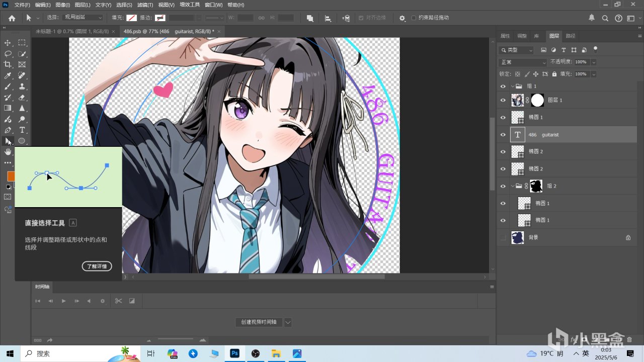Open the 文件 menu
The image size is (644, 362).
(x=22, y=5)
